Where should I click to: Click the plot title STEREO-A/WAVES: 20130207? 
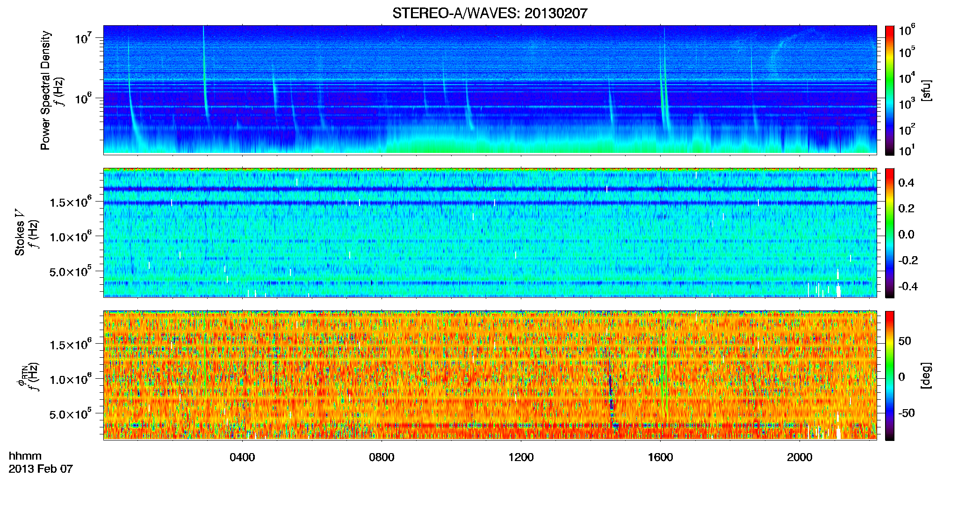click(490, 14)
